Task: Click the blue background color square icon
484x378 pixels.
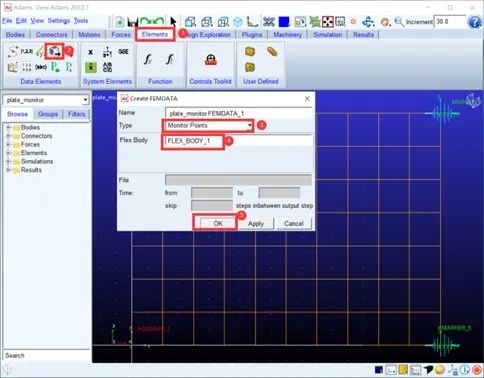Action: (x=284, y=22)
